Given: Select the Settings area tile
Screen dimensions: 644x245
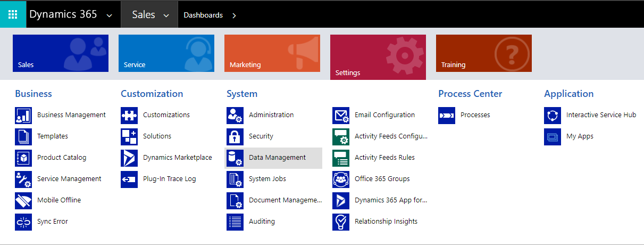Looking at the screenshot, I should [x=378, y=57].
